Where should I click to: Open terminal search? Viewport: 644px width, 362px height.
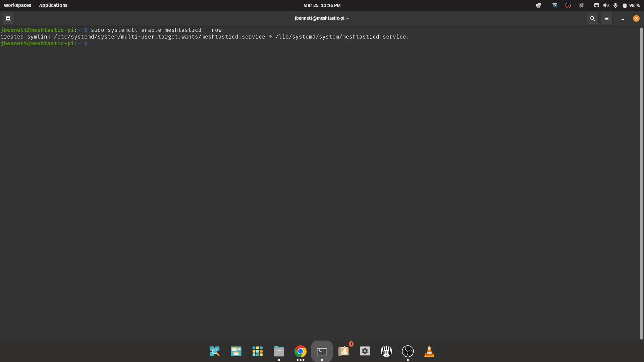click(x=593, y=18)
